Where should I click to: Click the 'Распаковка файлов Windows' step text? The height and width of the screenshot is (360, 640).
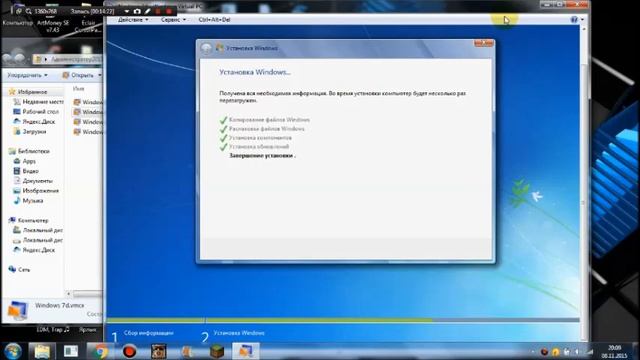[x=267, y=129]
